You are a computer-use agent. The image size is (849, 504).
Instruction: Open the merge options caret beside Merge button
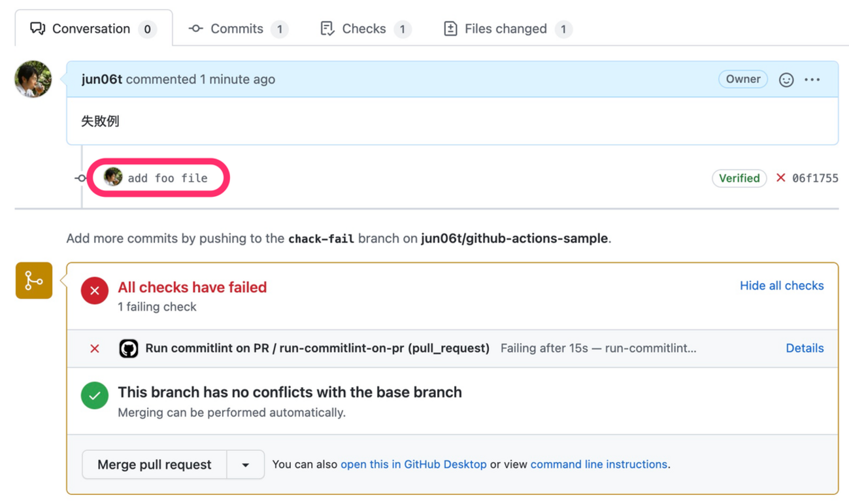[246, 464]
